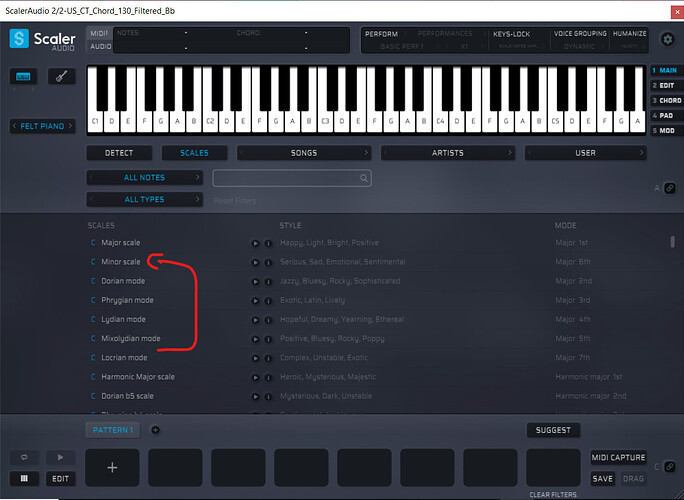The width and height of the screenshot is (684, 500).
Task: Click the Scaler logo icon
Action: click(19, 38)
